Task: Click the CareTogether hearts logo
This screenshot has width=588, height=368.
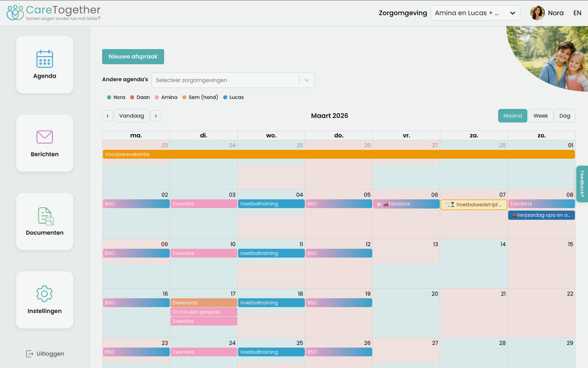Action: coord(15,12)
